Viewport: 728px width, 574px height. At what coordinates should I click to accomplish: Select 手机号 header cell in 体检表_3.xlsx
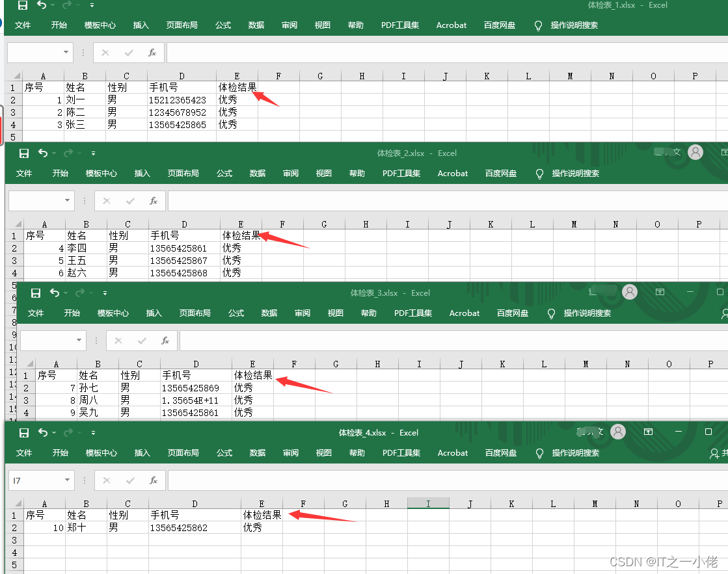pos(196,375)
